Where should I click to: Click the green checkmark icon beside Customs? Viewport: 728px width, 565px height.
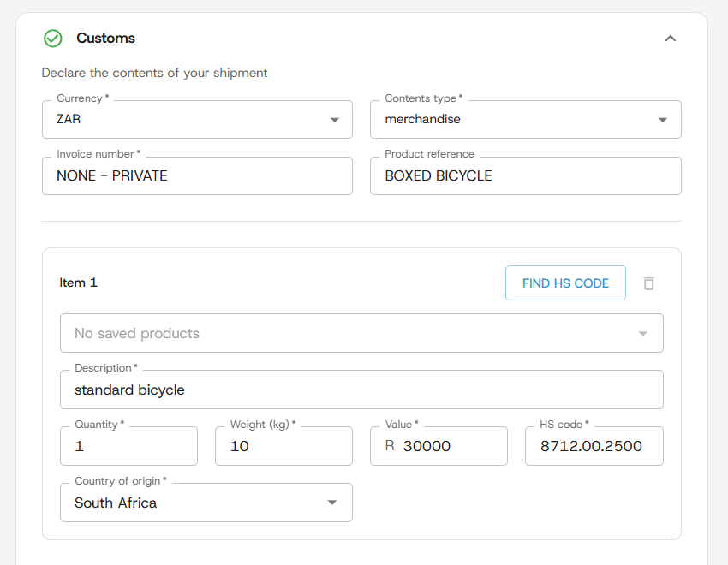click(52, 39)
